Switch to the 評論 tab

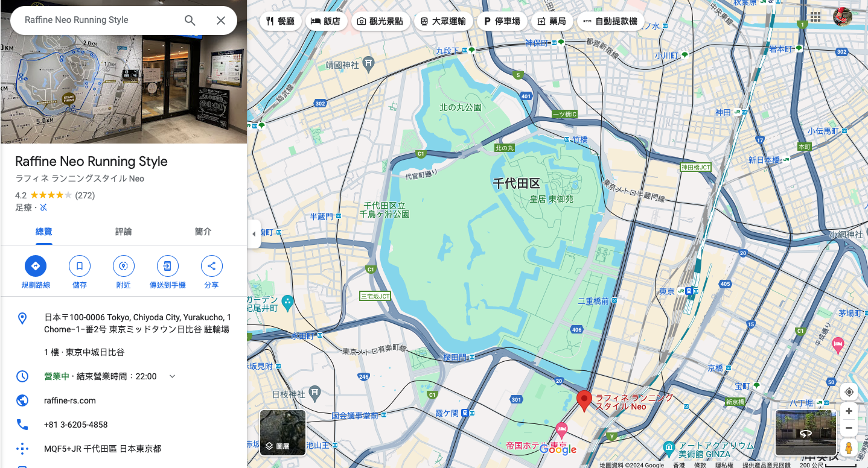click(124, 232)
